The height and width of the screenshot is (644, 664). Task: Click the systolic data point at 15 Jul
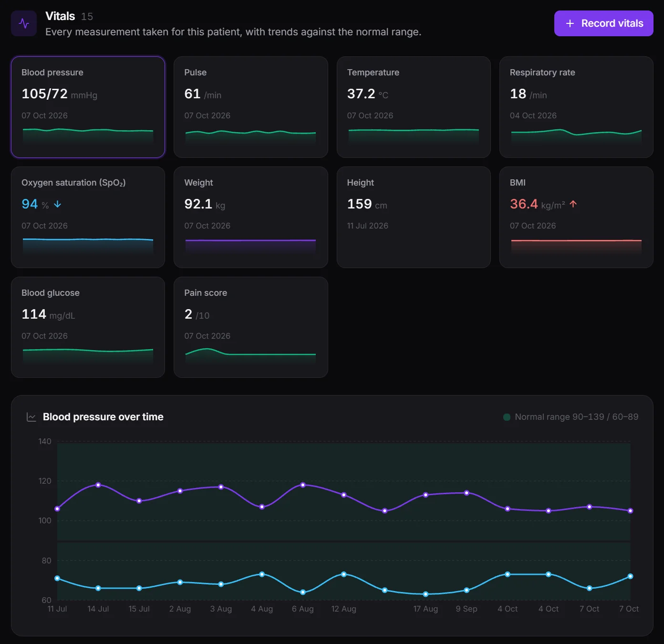pos(139,501)
